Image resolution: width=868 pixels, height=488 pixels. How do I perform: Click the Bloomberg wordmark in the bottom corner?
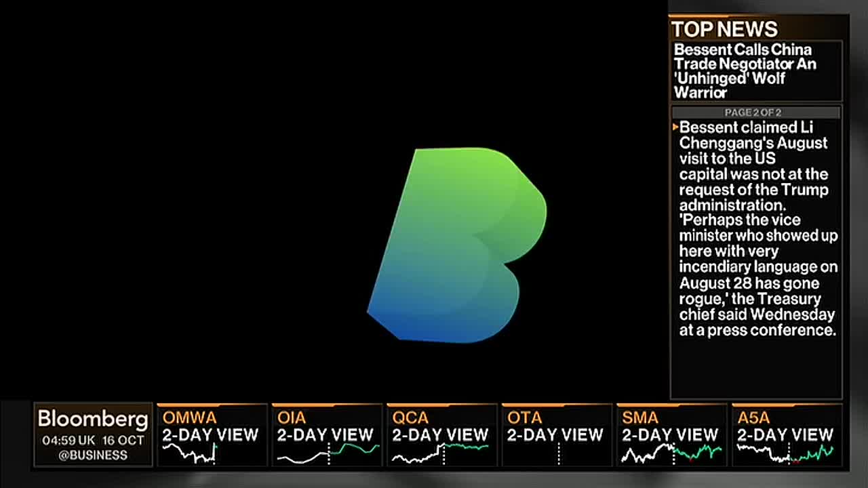[93, 419]
